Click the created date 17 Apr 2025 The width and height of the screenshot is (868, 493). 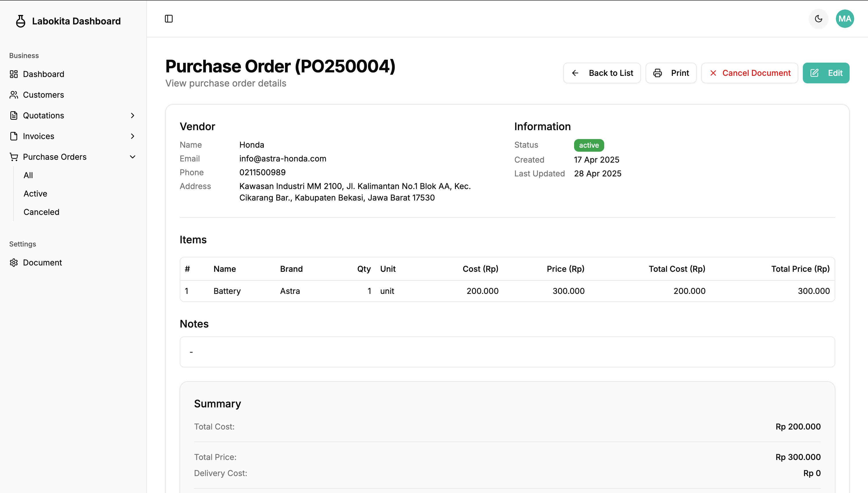pos(596,159)
